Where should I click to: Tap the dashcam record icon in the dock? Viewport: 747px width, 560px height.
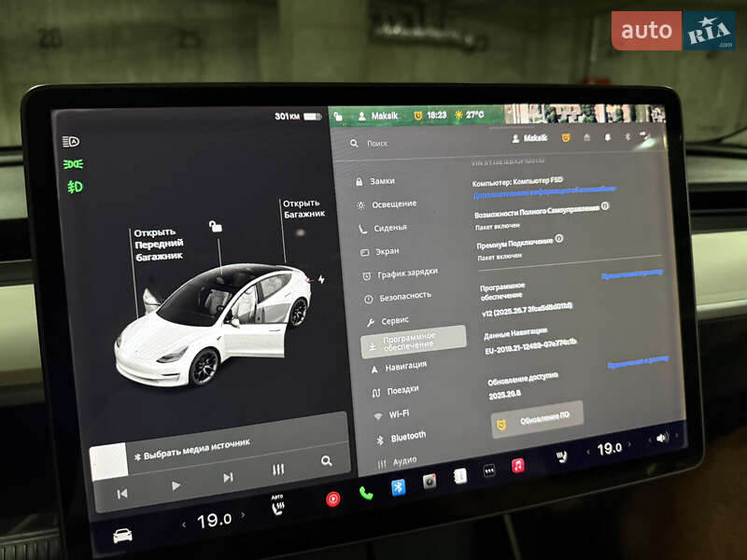[x=430, y=483]
